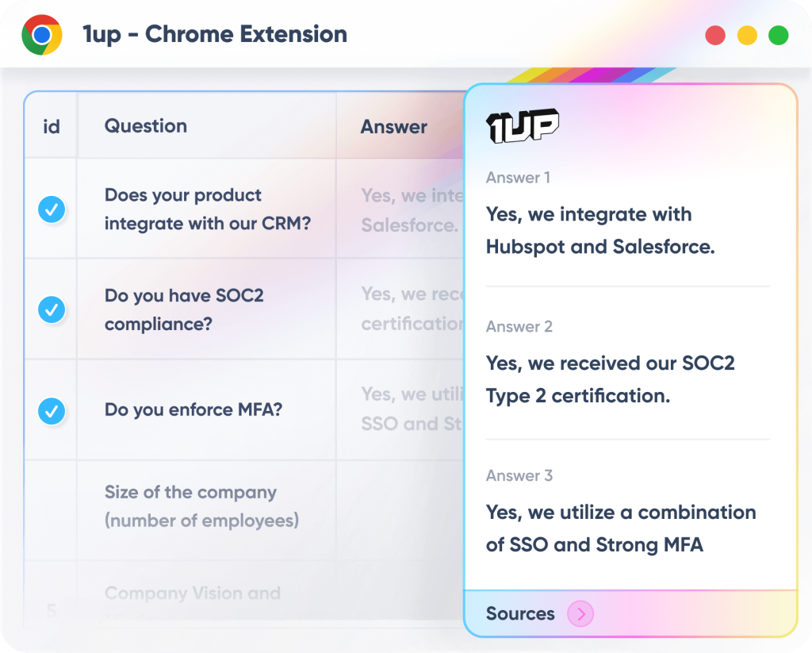
Task: Toggle completion status on the CRM integration row
Action: click(x=51, y=209)
